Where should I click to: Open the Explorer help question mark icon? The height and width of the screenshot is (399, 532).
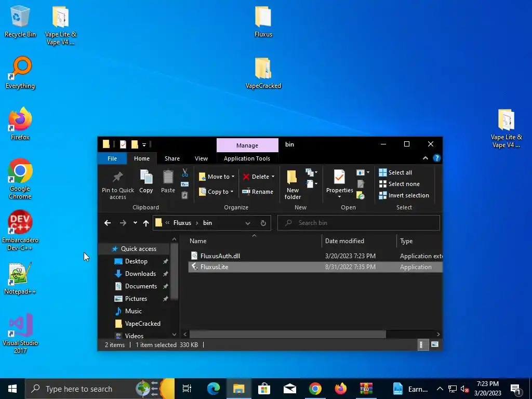pos(436,158)
